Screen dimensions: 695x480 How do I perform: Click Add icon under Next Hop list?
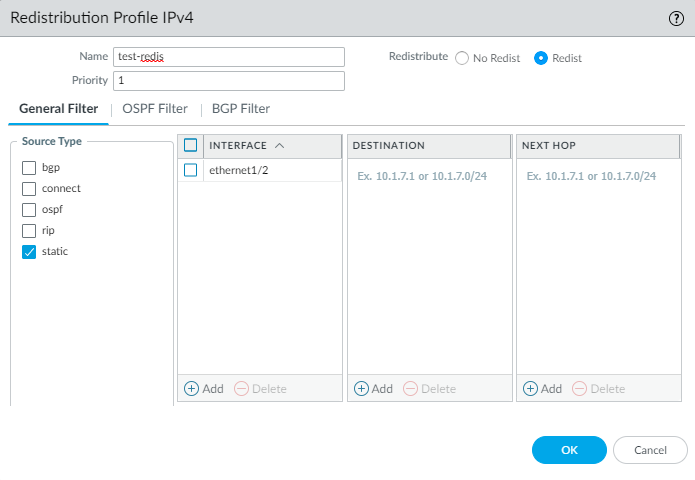(531, 389)
